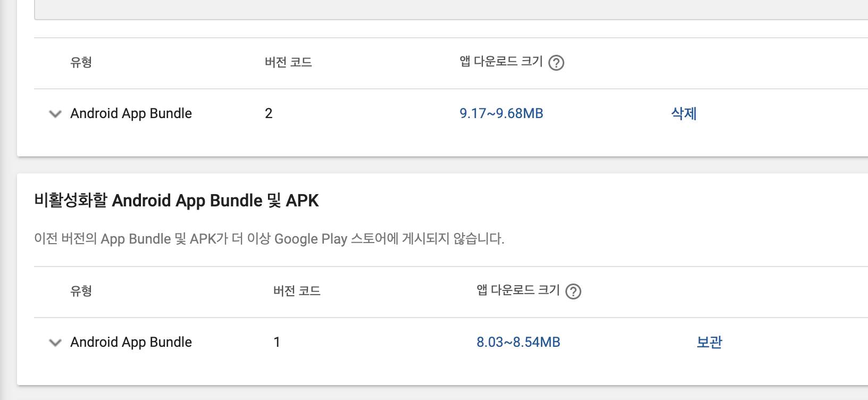Click the upper table's 유형 column header

pyautogui.click(x=81, y=62)
